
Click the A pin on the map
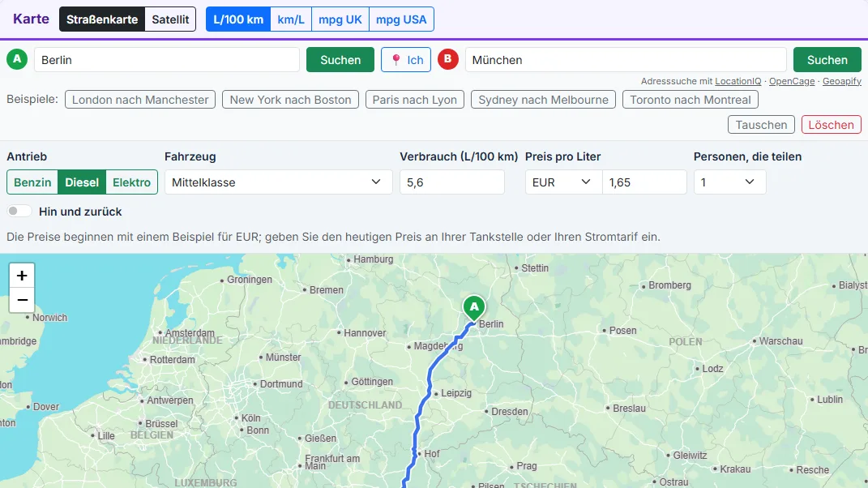(x=474, y=309)
